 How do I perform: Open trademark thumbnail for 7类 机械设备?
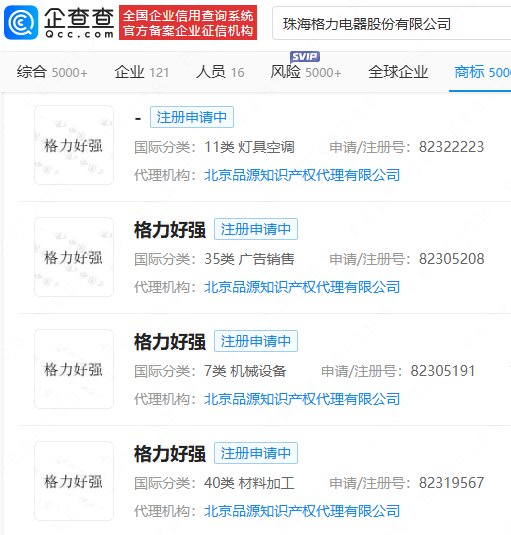point(74,369)
